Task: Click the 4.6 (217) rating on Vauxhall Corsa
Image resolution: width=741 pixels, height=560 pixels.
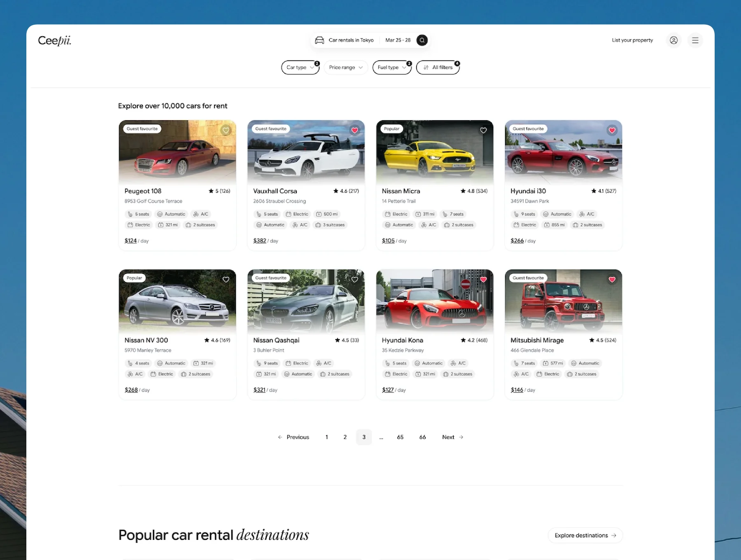Action: click(346, 191)
